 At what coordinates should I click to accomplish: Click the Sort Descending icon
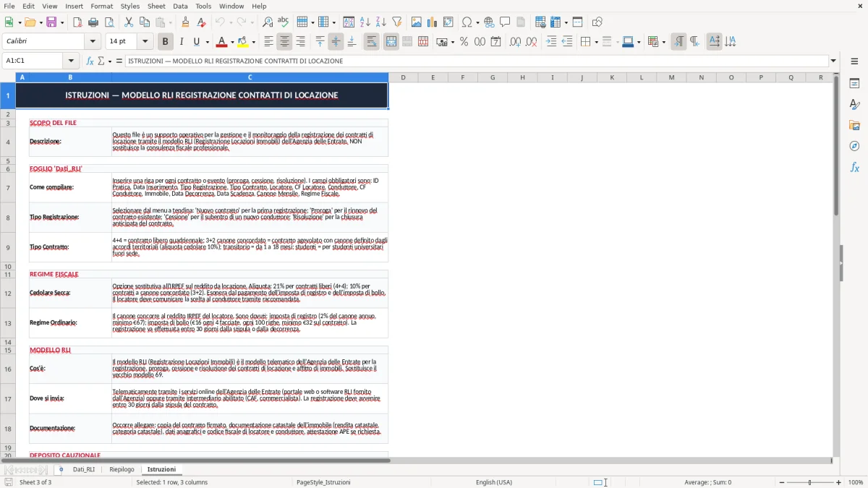coord(381,22)
